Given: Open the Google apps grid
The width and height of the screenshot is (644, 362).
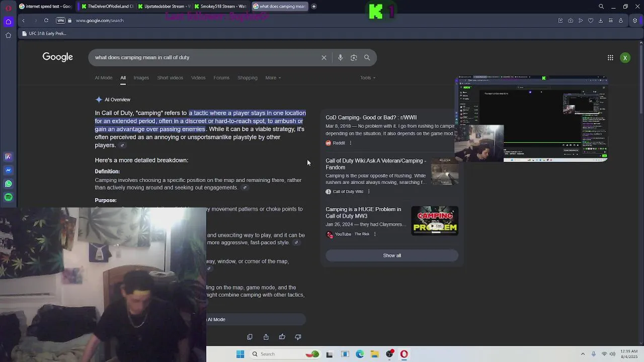Looking at the screenshot, I should point(610,58).
